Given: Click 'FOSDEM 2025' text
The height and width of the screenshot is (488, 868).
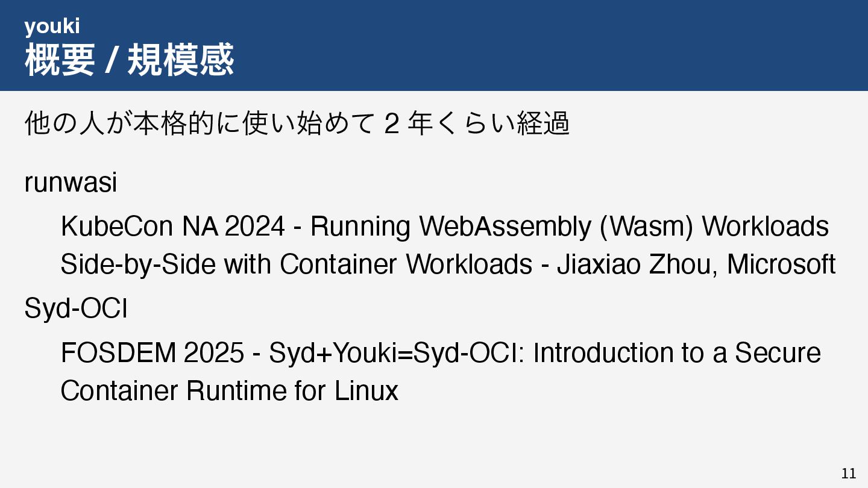Looking at the screenshot, I should (152, 353).
